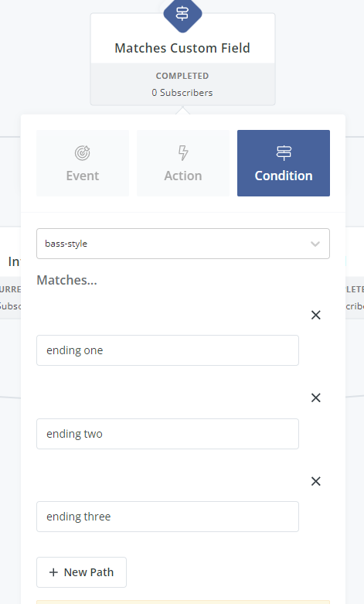Click the 'ending three' input field
Screen dimensions: 364x604
168,517
